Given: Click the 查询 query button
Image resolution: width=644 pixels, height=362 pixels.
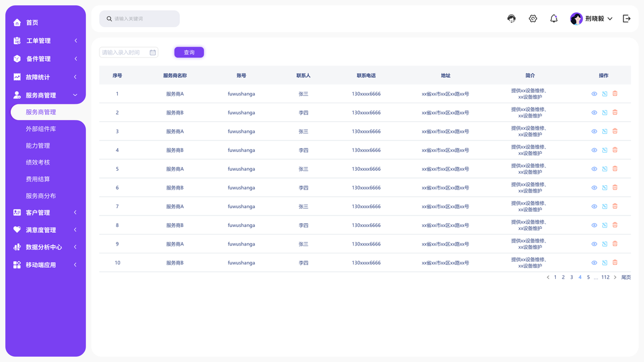Looking at the screenshot, I should pos(189,52).
